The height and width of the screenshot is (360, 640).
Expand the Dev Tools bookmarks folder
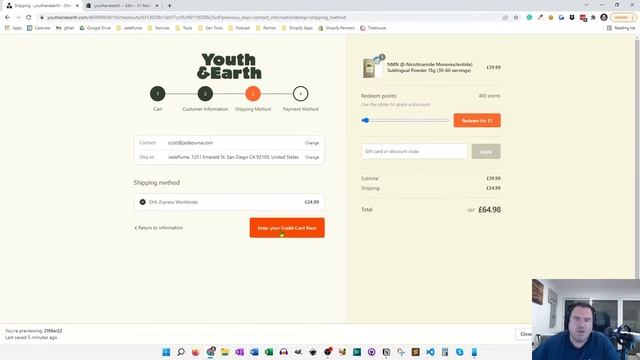click(210, 28)
